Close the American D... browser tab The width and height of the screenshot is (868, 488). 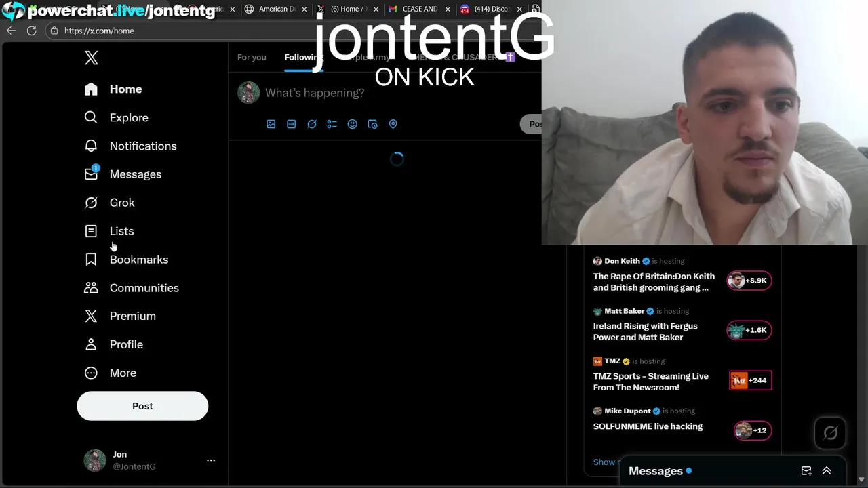point(304,9)
